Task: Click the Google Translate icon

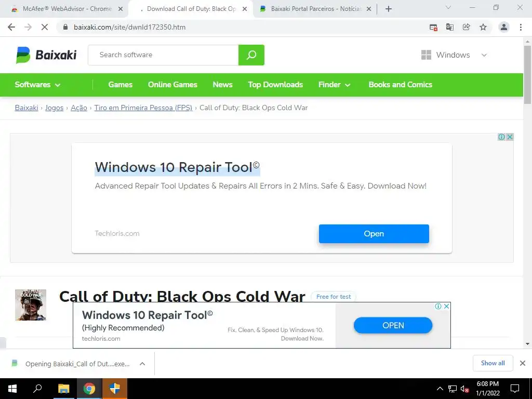Action: tap(450, 27)
